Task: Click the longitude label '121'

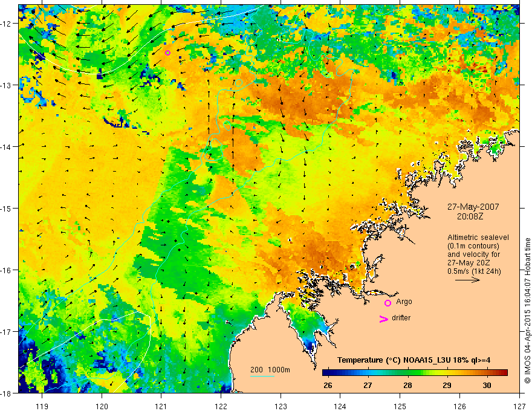Action: (161, 406)
